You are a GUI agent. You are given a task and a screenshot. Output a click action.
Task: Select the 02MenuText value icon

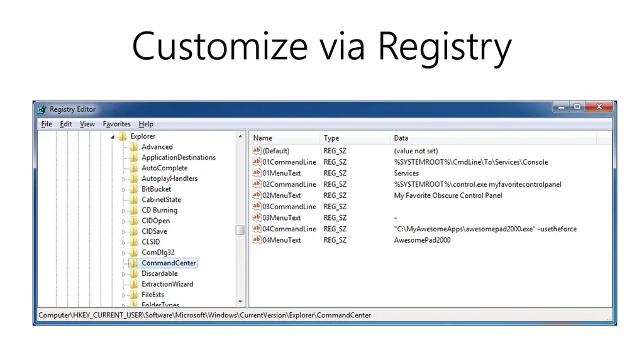[x=257, y=195]
